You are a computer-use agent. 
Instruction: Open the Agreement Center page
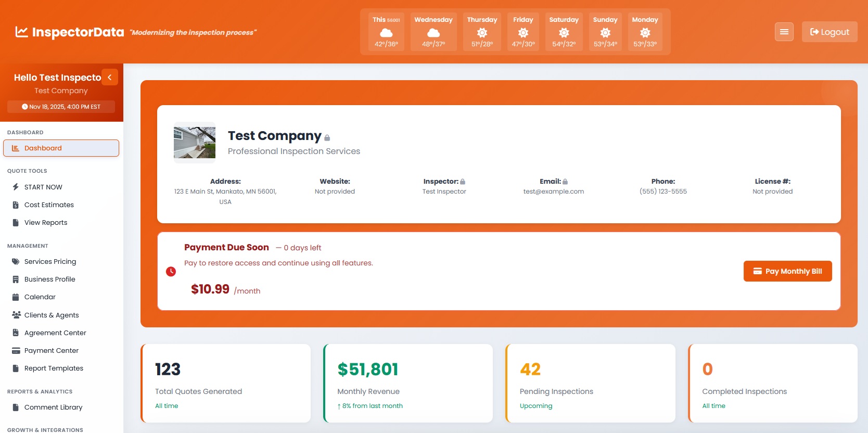(x=55, y=333)
